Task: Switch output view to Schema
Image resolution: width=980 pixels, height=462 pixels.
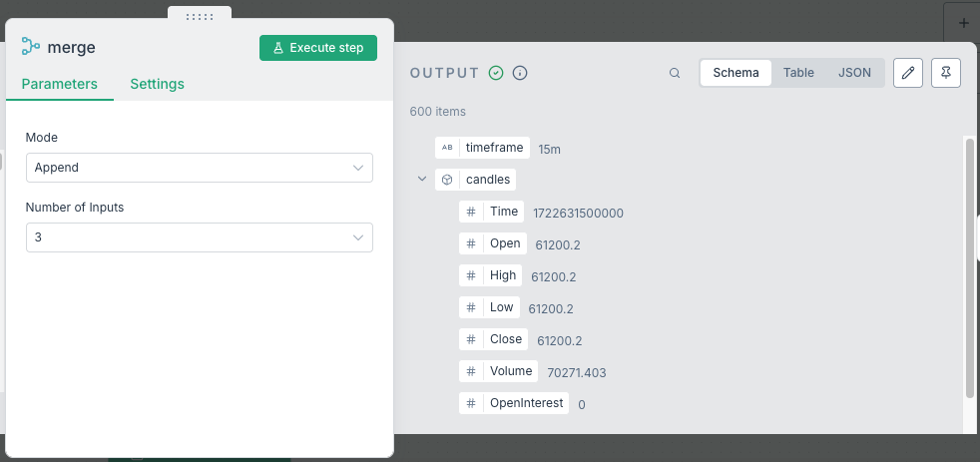Action: 735,73
